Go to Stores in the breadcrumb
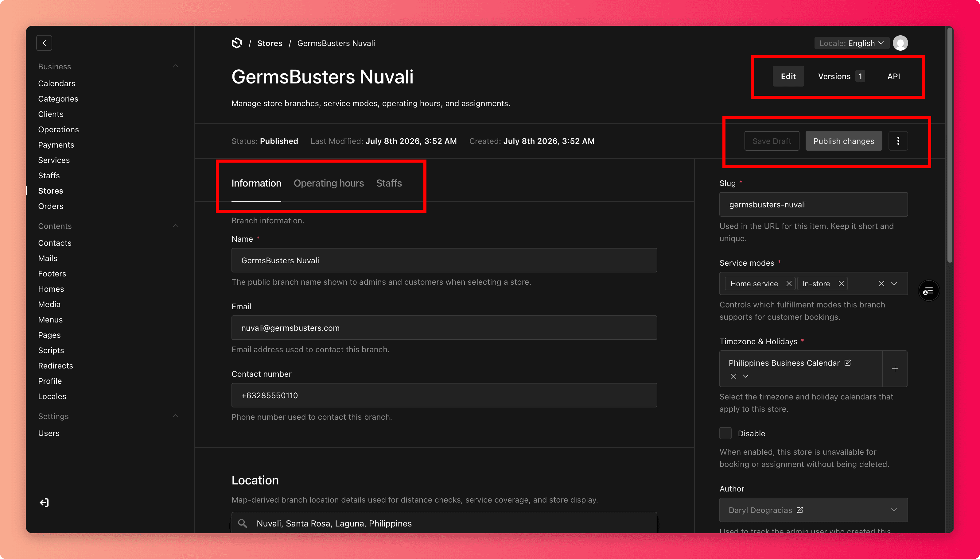980x559 pixels. tap(270, 43)
